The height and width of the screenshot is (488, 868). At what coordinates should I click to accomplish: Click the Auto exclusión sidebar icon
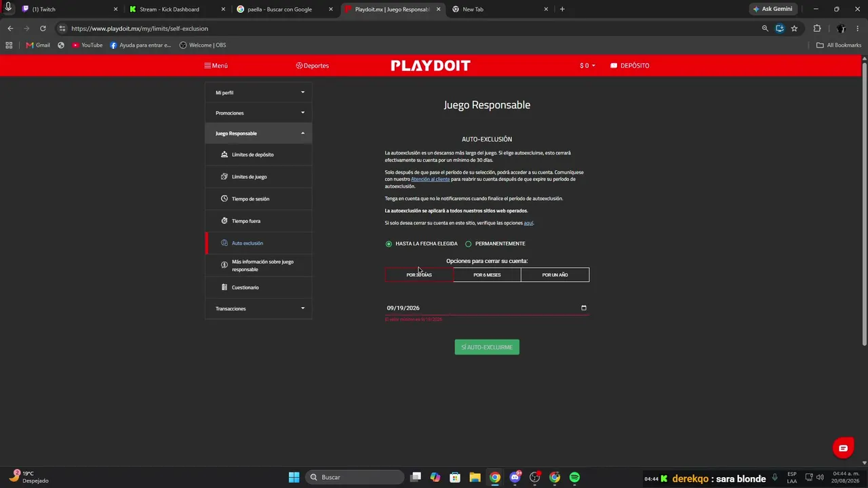coord(224,243)
